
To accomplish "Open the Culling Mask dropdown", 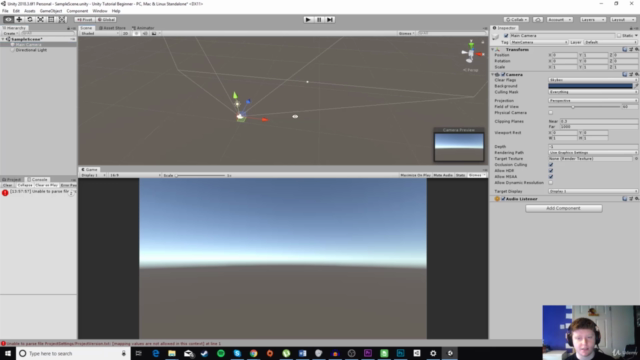I will pyautogui.click(x=593, y=92).
